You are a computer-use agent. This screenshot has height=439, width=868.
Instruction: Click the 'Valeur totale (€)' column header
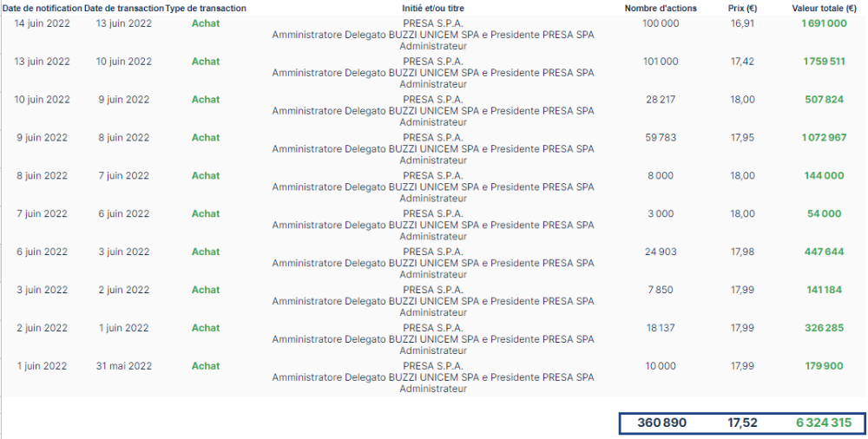tap(825, 8)
